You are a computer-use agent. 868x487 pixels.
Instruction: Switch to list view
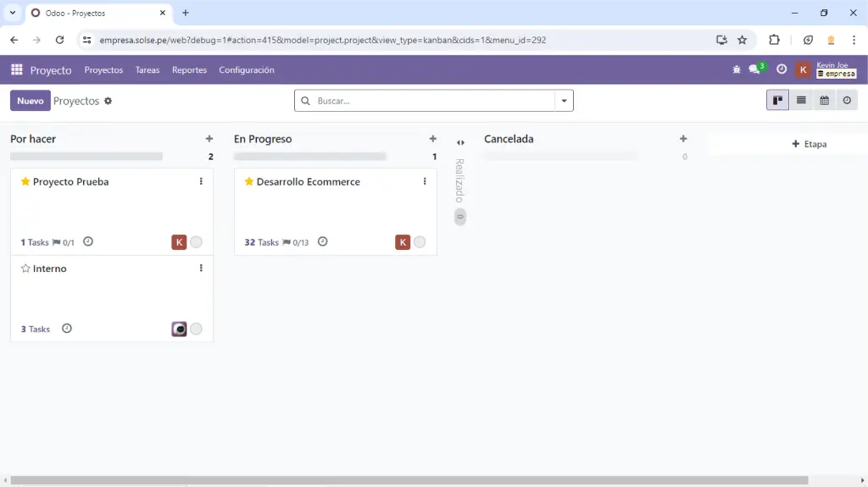pyautogui.click(x=801, y=101)
